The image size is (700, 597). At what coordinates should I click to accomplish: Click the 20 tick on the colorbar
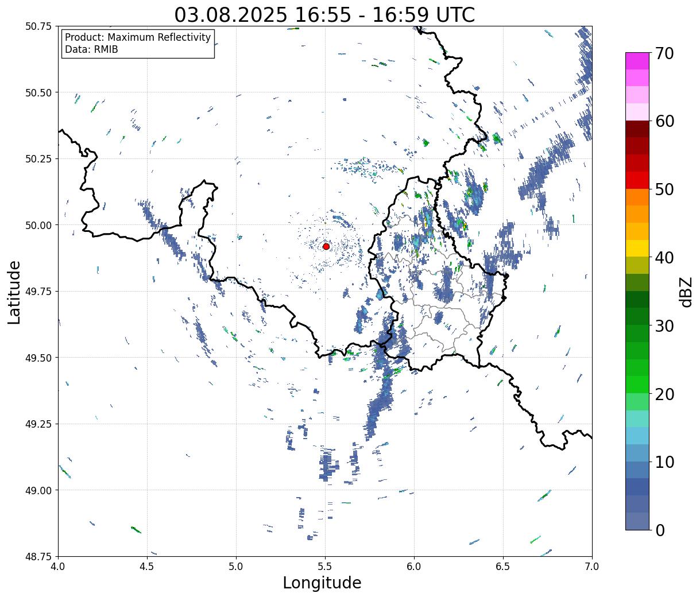664,394
